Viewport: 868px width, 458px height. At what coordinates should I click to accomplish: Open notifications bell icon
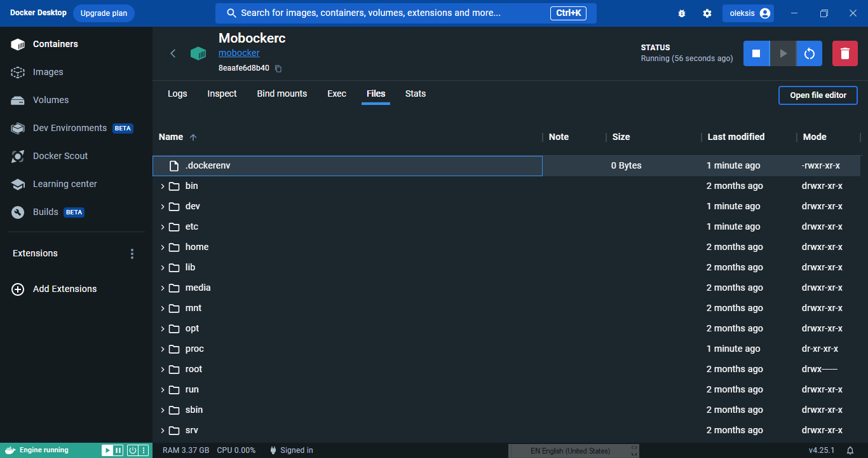[850, 450]
